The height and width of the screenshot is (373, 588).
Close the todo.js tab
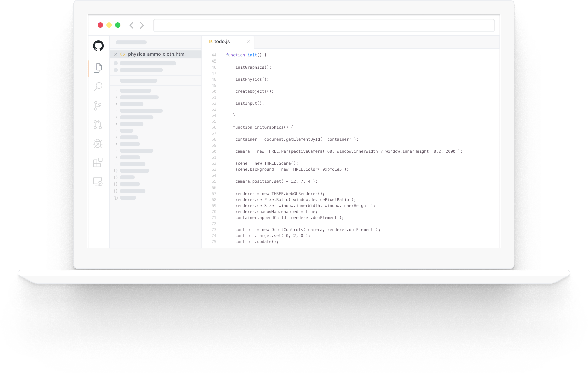coord(248,42)
